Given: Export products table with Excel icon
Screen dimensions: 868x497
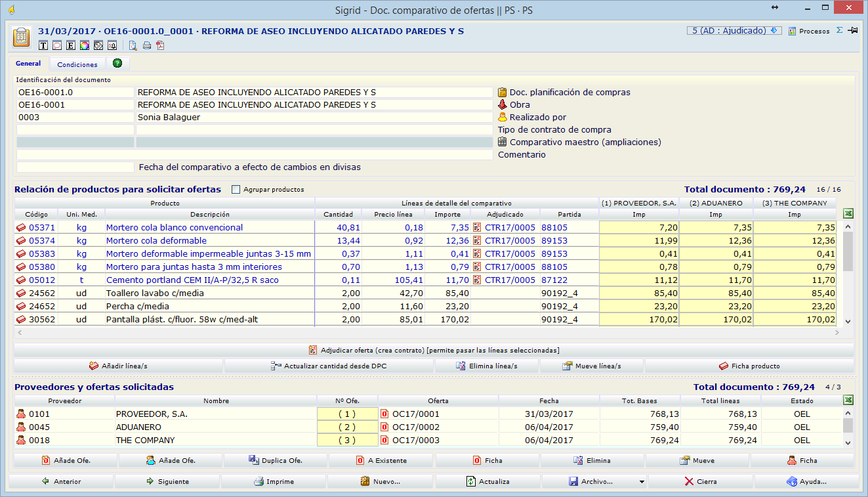Looking at the screenshot, I should coord(848,213).
